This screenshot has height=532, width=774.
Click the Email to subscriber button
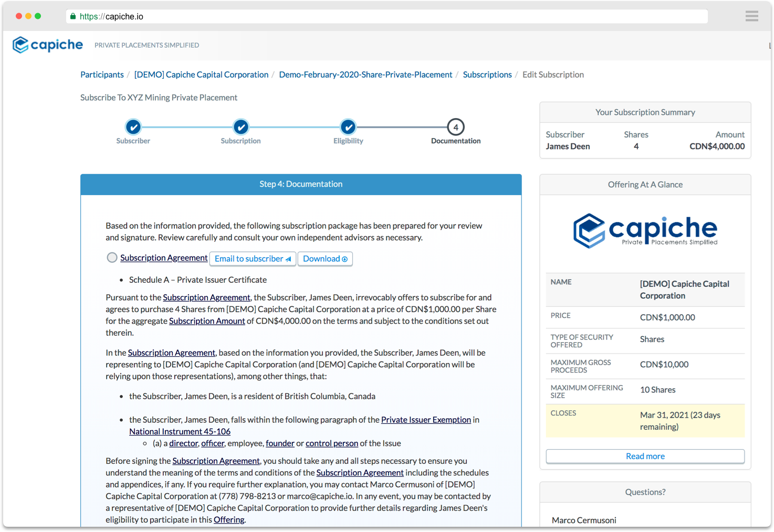[x=253, y=259]
